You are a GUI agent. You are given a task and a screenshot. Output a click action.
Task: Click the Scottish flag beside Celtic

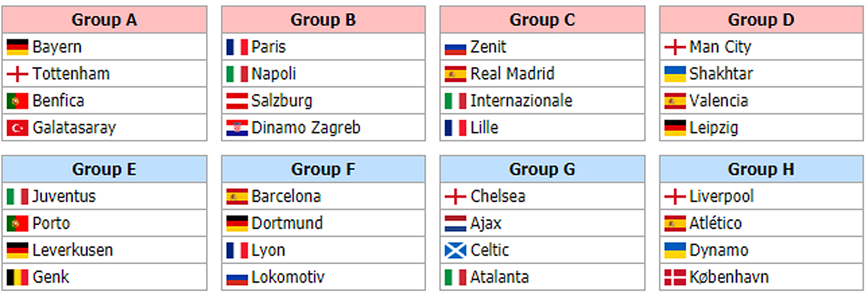(x=455, y=251)
